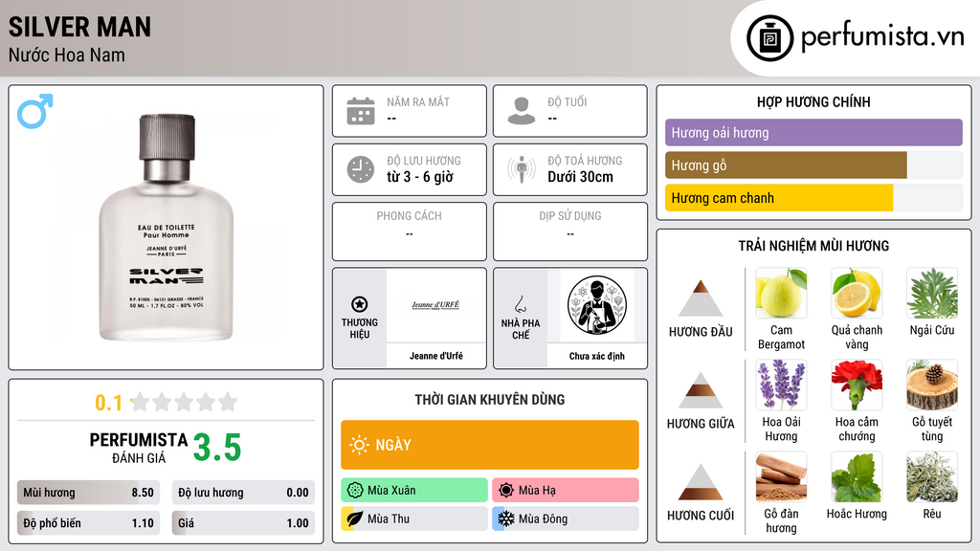The height and width of the screenshot is (551, 980).
Task: Click the star badge Thương hiệu icon
Action: coord(360,304)
